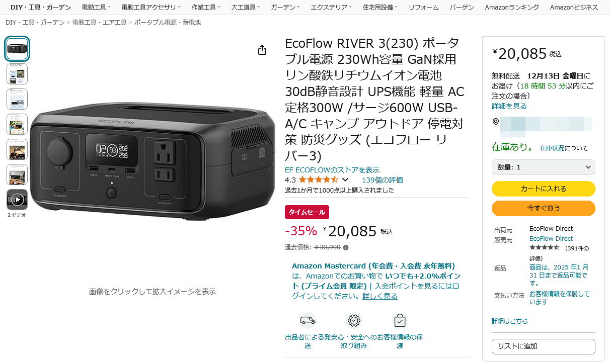Add item with リストに追加 button

(x=543, y=346)
